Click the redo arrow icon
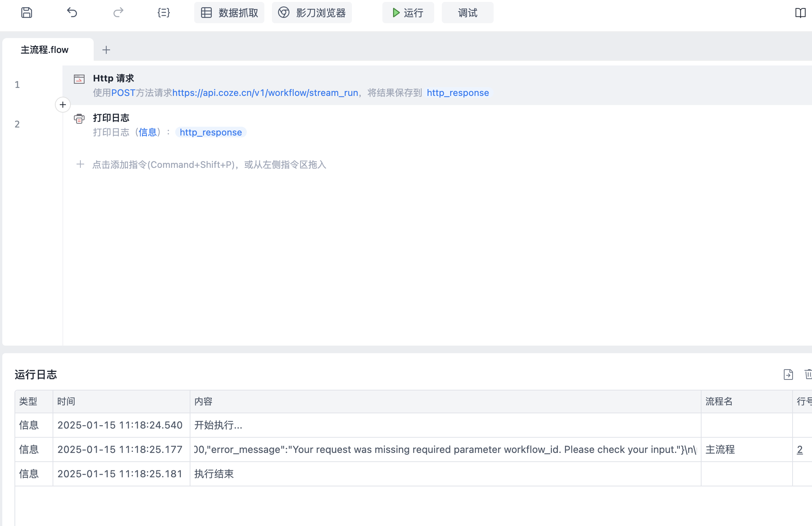812x526 pixels. point(118,13)
